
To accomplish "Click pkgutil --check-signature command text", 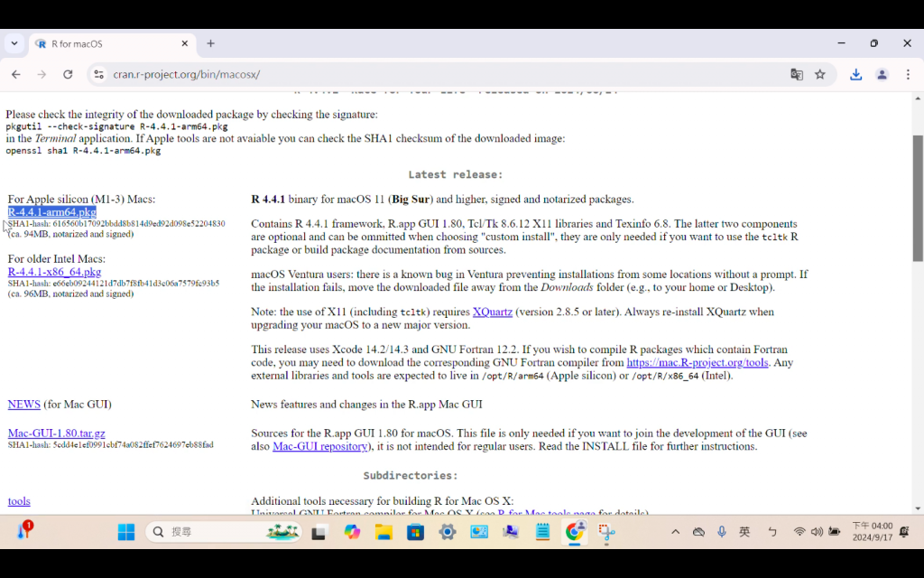I will (x=116, y=126).
